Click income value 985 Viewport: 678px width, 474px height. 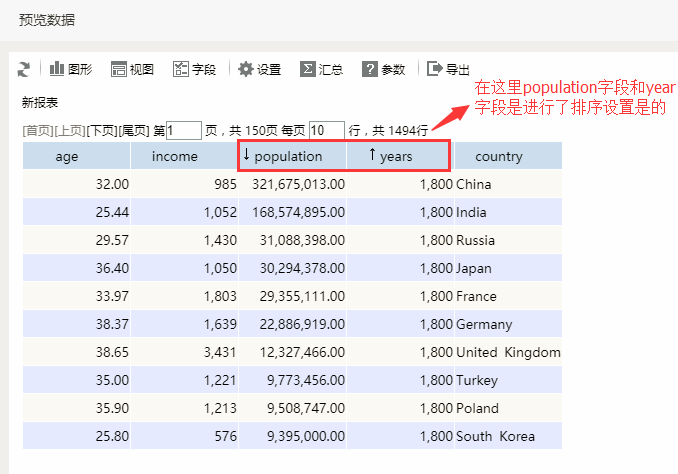(226, 184)
